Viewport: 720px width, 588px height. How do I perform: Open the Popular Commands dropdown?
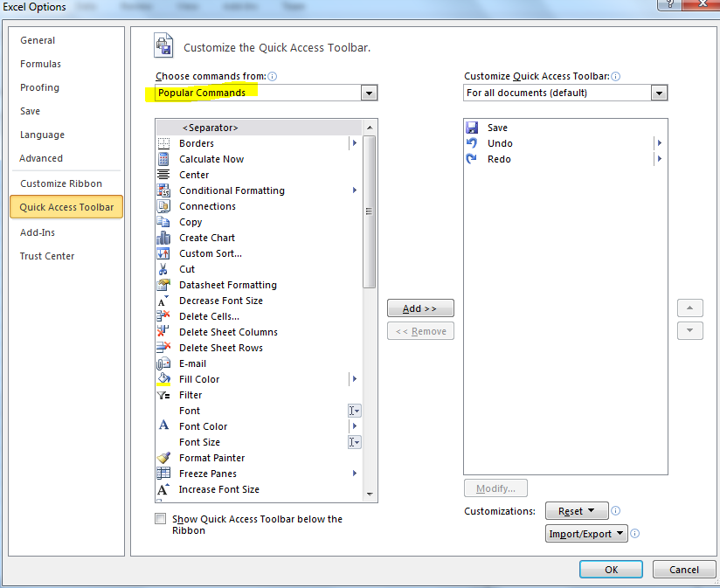click(x=369, y=93)
